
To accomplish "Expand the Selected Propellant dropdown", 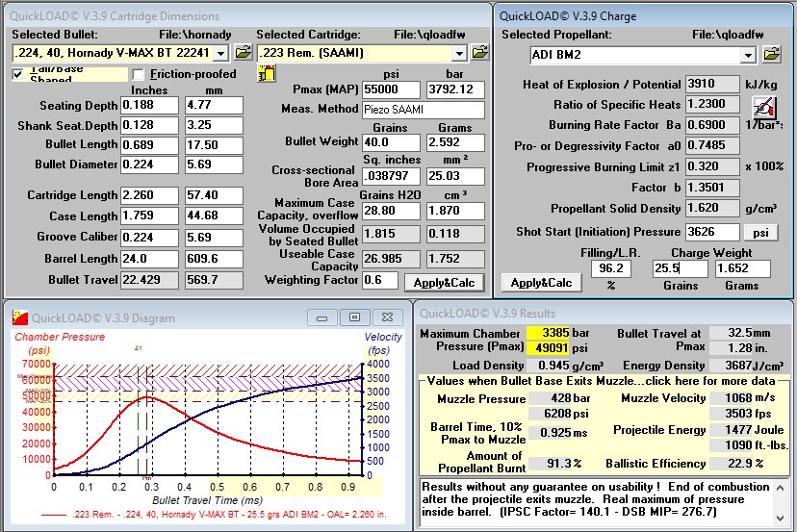I will (748, 55).
